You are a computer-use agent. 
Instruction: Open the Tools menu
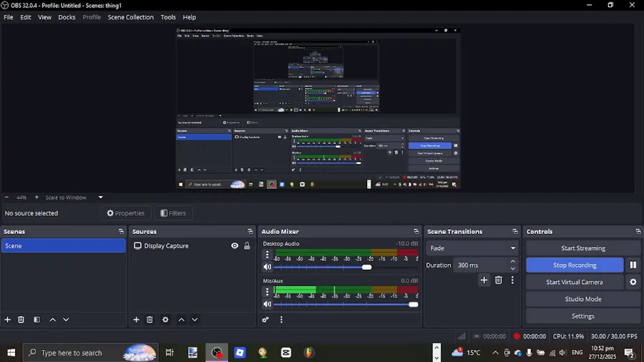point(168,17)
